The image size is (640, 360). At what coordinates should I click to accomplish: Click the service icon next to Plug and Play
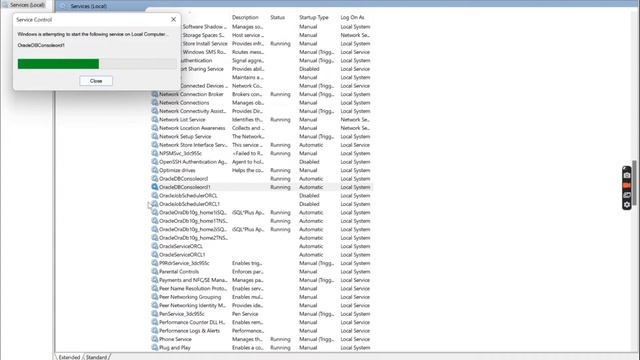155,347
